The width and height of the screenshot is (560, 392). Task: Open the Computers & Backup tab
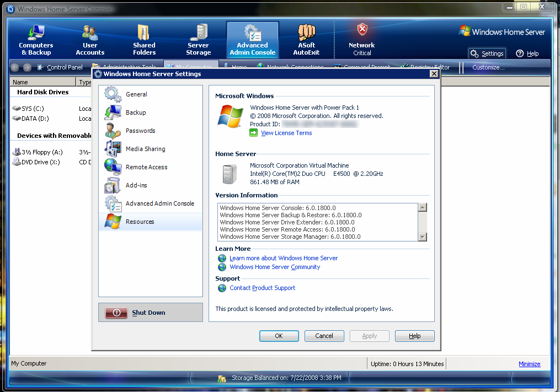(36, 40)
